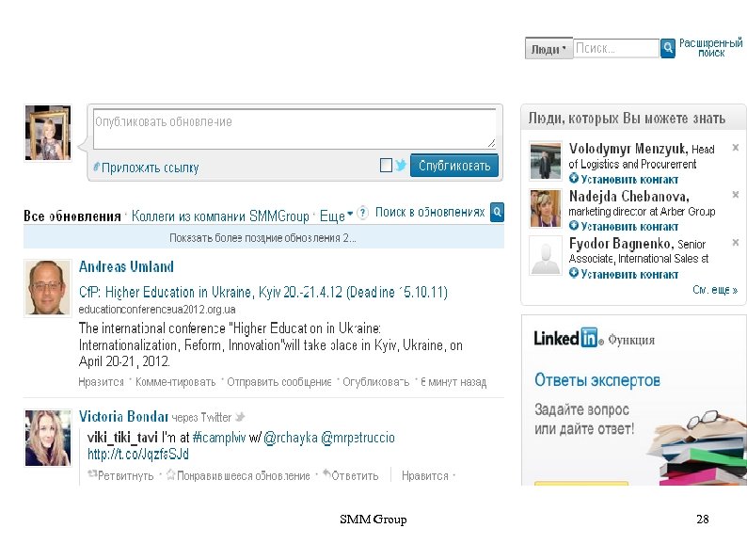This screenshot has height=560, width=747.
Task: Open the @mrpetruccio mention link
Action: (358, 438)
